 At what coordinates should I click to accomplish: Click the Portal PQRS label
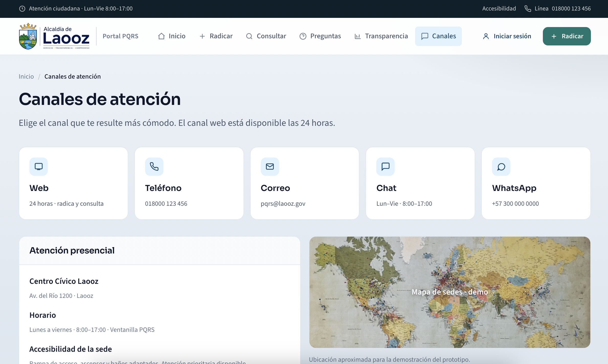(x=120, y=36)
